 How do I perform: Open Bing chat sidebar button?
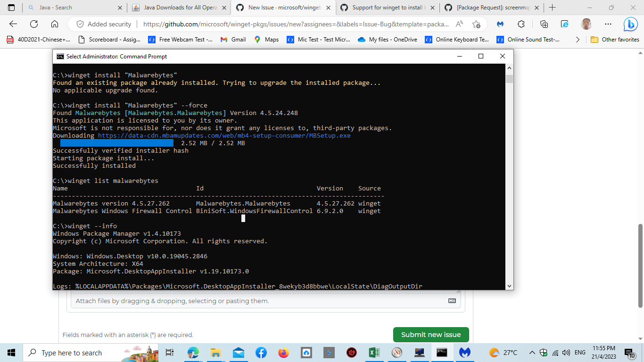click(630, 24)
